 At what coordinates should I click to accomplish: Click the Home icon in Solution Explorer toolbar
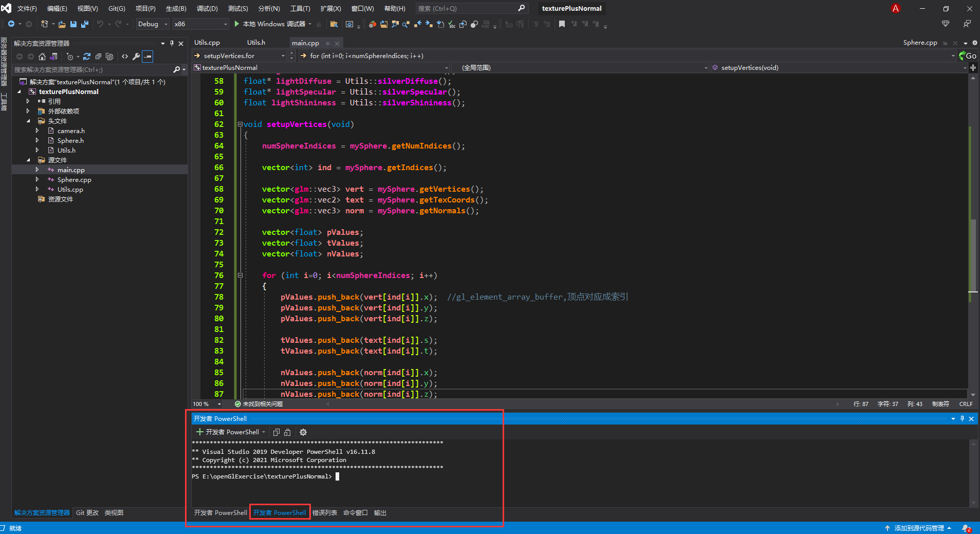pyautogui.click(x=42, y=57)
